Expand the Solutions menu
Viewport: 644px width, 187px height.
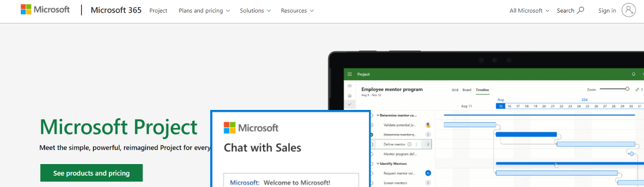pyautogui.click(x=255, y=10)
